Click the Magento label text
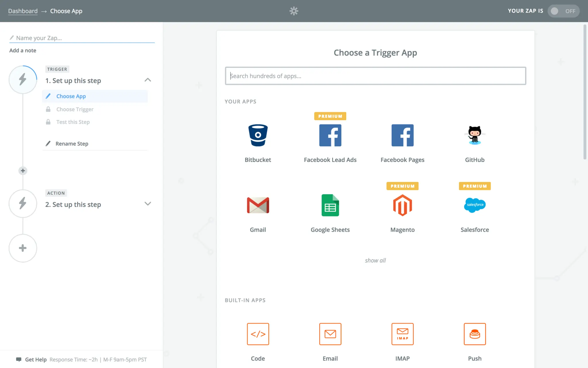Image resolution: width=588 pixels, height=368 pixels. tap(403, 230)
